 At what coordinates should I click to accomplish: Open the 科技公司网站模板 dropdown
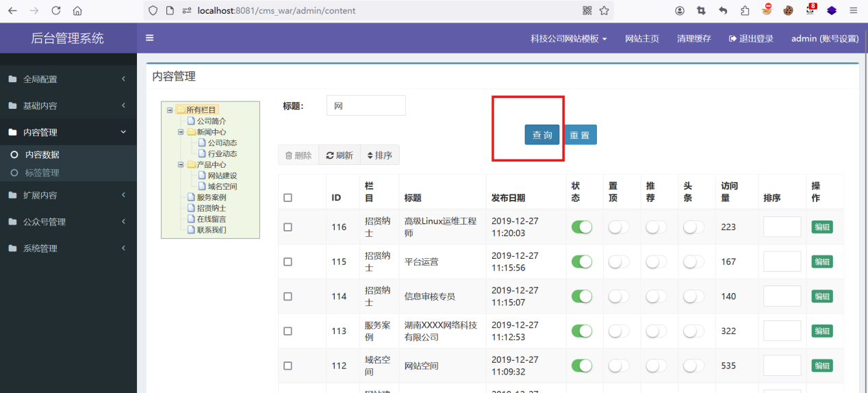[x=569, y=38]
